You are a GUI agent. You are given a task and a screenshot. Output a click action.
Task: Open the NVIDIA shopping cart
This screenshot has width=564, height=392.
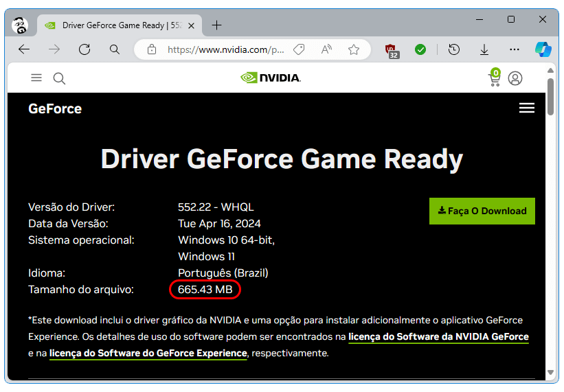(x=495, y=78)
